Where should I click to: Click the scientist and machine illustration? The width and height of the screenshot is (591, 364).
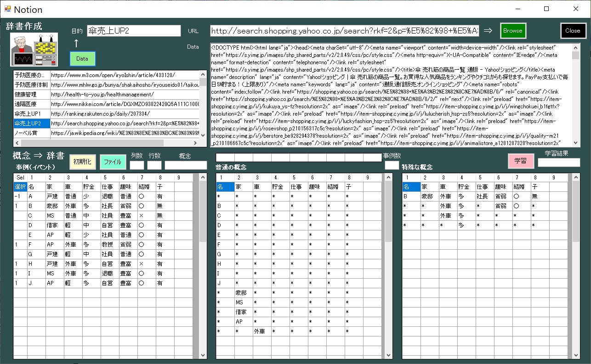click(34, 50)
